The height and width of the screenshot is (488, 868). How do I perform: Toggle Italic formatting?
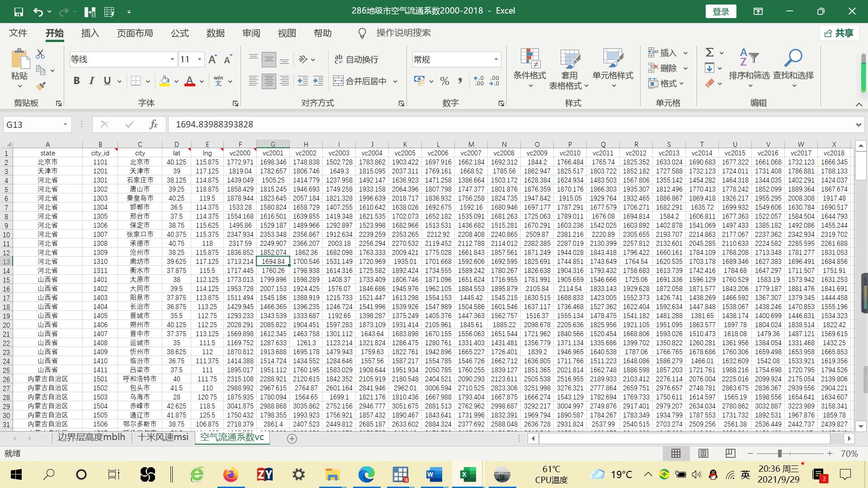tap(92, 81)
